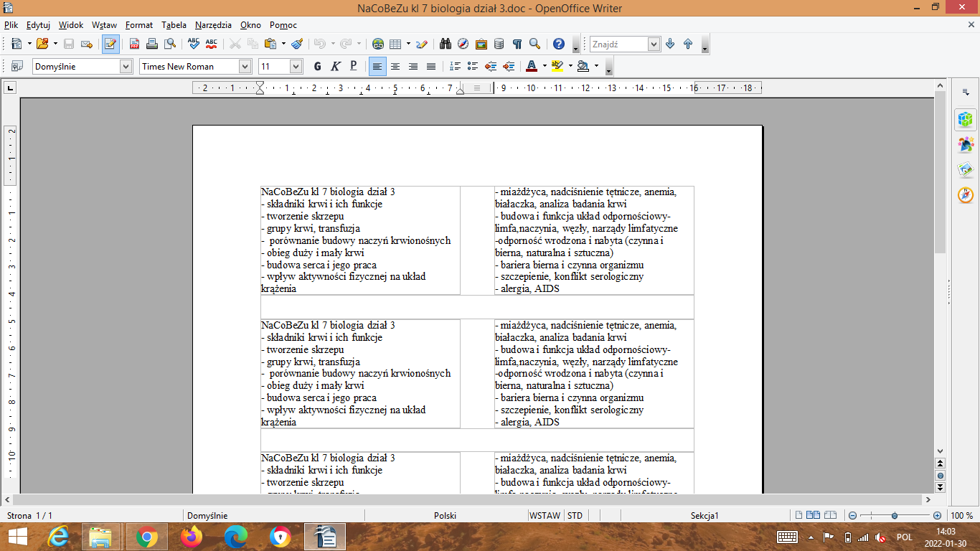980x551 pixels.
Task: Click the OpenOffice Help question mark
Action: click(x=559, y=44)
